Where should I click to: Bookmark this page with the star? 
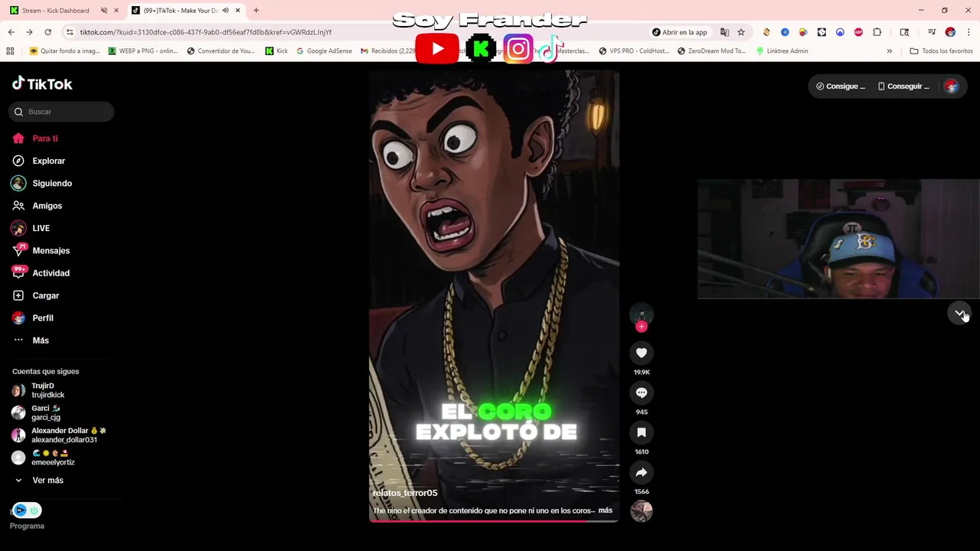(741, 32)
